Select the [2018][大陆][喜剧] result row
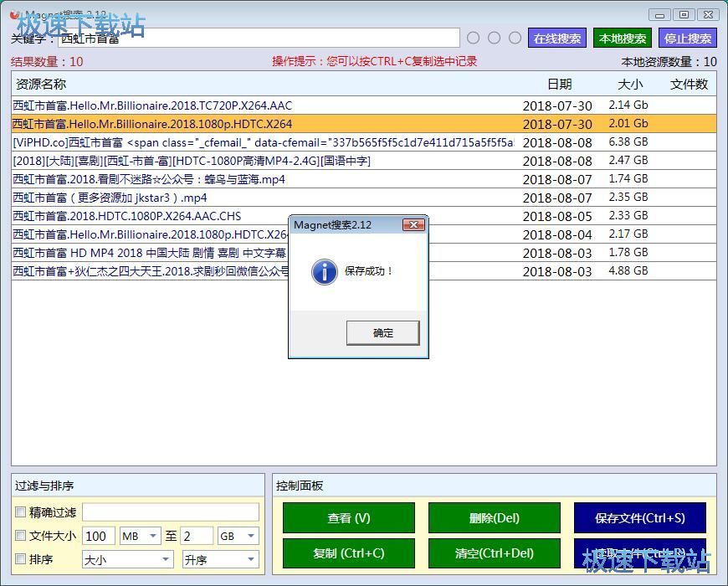The width and height of the screenshot is (728, 586). click(x=363, y=161)
